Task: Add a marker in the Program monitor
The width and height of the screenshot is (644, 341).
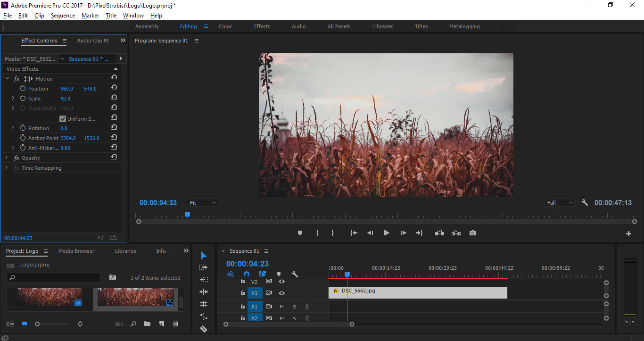Action: coord(300,233)
